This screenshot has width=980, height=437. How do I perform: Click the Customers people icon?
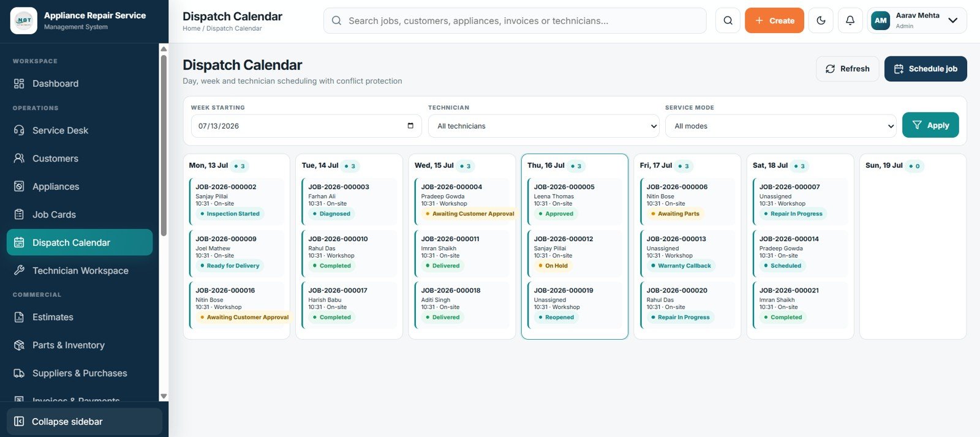(x=19, y=159)
